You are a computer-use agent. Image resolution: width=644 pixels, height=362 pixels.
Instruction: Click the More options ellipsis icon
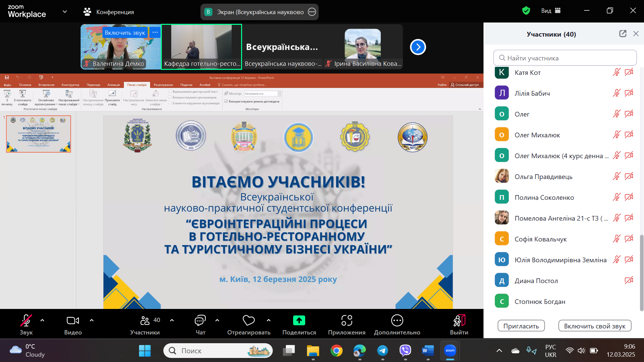pyautogui.click(x=397, y=321)
